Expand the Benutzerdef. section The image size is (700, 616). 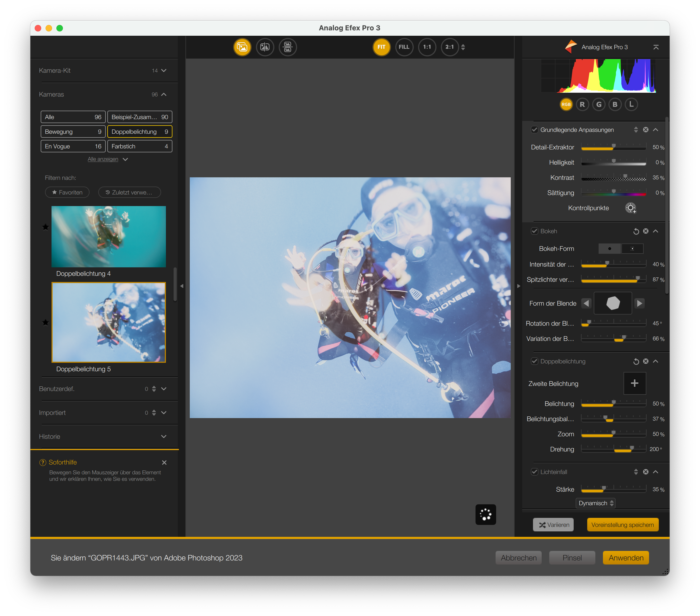pyautogui.click(x=164, y=389)
